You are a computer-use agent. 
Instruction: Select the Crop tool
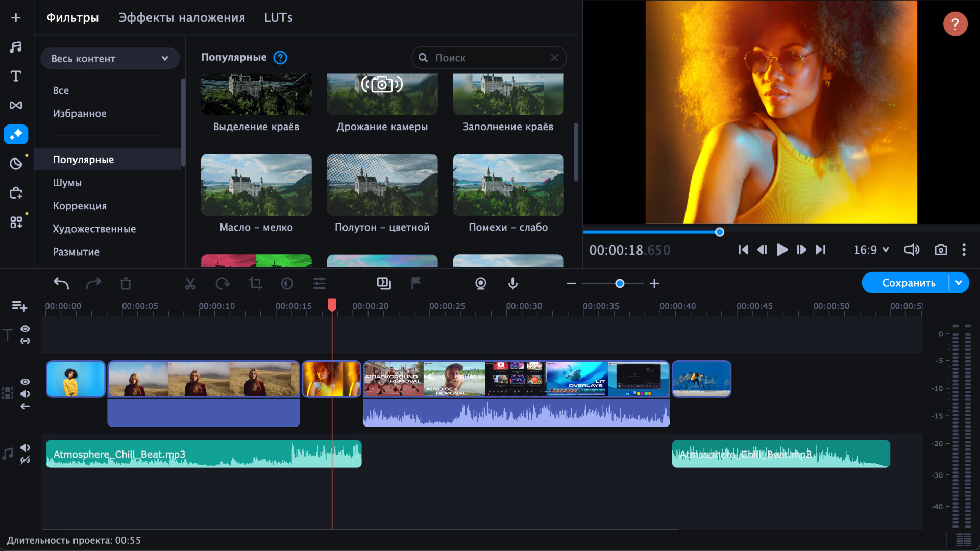(255, 283)
